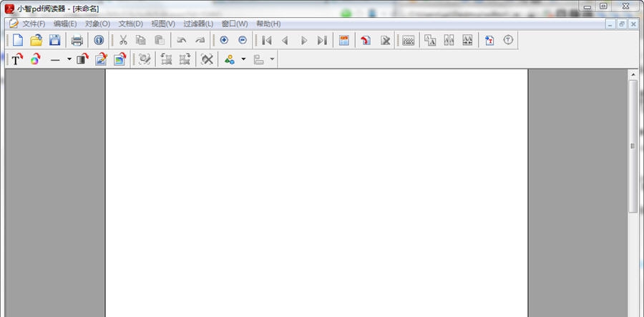Zoom out with the blue minus icon
Viewport: 644px width, 317px height.
(x=243, y=40)
